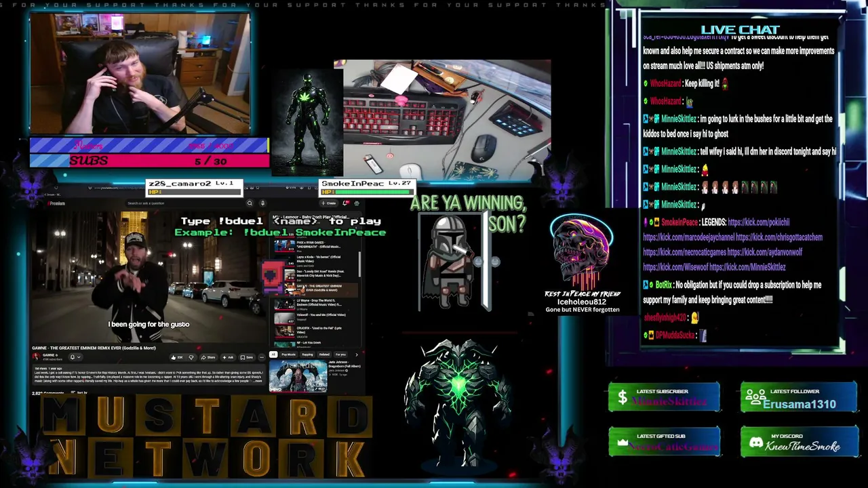Click the SmokeInPeace username in live chat
This screenshot has height=488, width=868.
[679, 222]
